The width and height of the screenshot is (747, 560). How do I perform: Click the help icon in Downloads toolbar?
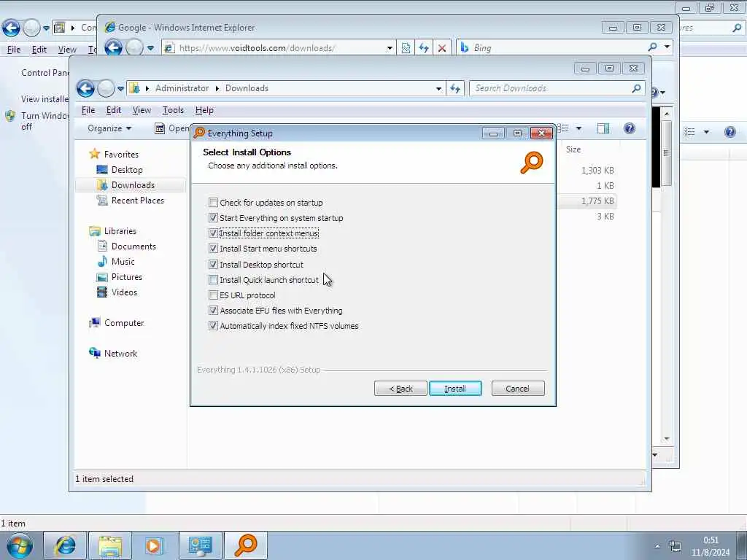click(x=630, y=128)
